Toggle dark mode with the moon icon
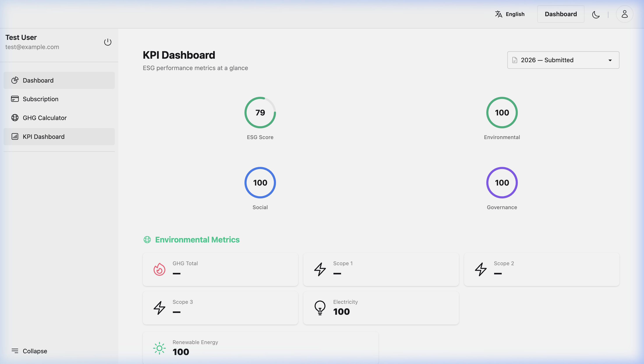The height and width of the screenshot is (364, 644). coord(596,14)
